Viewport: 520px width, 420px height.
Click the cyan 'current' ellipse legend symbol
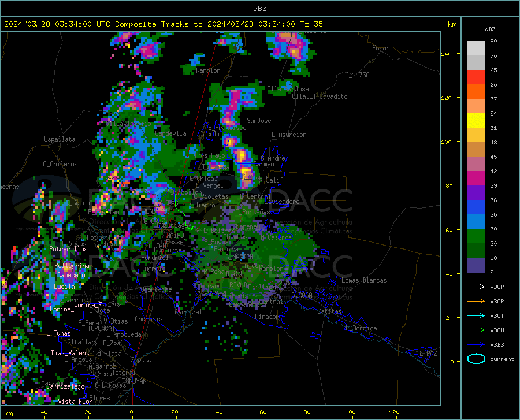click(476, 359)
